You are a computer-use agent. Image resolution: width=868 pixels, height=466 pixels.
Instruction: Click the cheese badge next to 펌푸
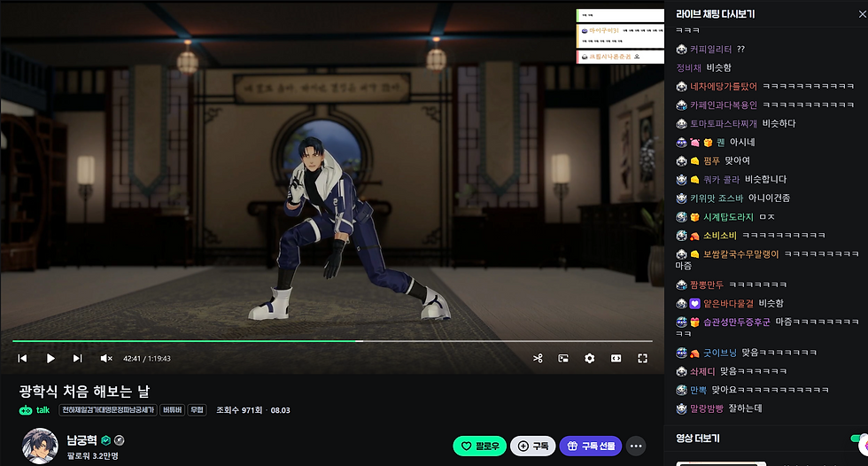694,161
